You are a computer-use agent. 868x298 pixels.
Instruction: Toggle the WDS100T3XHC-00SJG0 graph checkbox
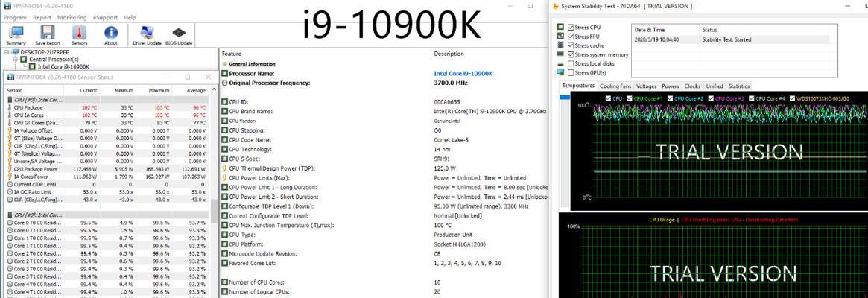pos(791,98)
